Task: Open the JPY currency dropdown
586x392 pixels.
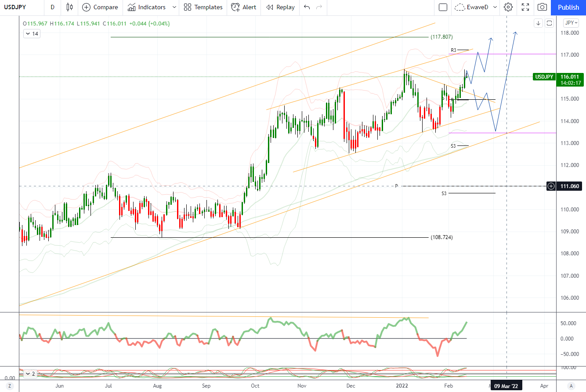Action: 571,23
